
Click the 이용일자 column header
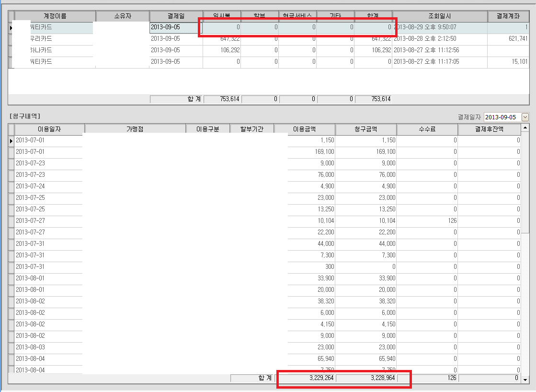49,129
